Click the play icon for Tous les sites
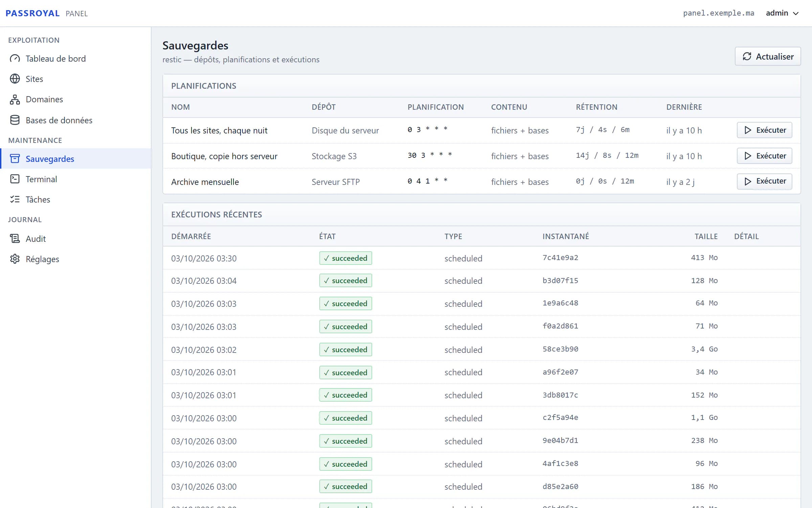812x508 pixels. click(x=748, y=130)
